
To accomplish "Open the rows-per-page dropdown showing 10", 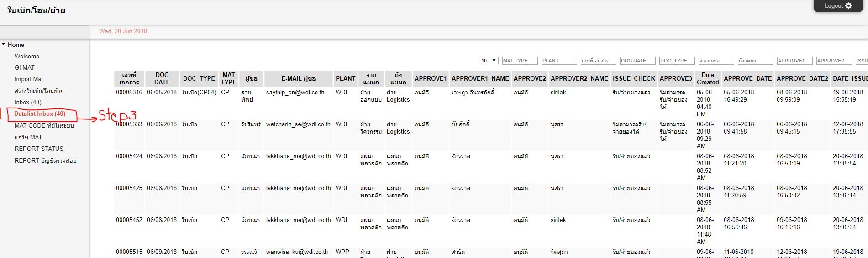I will (488, 61).
